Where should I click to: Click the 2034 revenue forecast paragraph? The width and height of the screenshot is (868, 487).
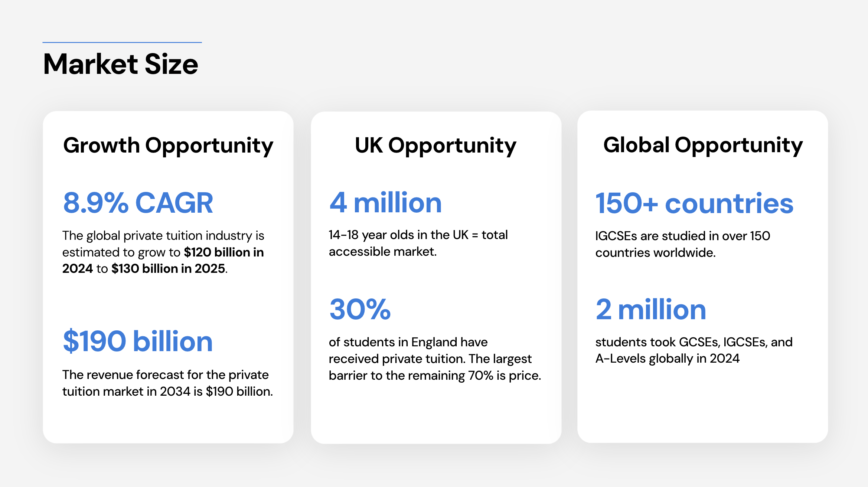[x=167, y=383]
